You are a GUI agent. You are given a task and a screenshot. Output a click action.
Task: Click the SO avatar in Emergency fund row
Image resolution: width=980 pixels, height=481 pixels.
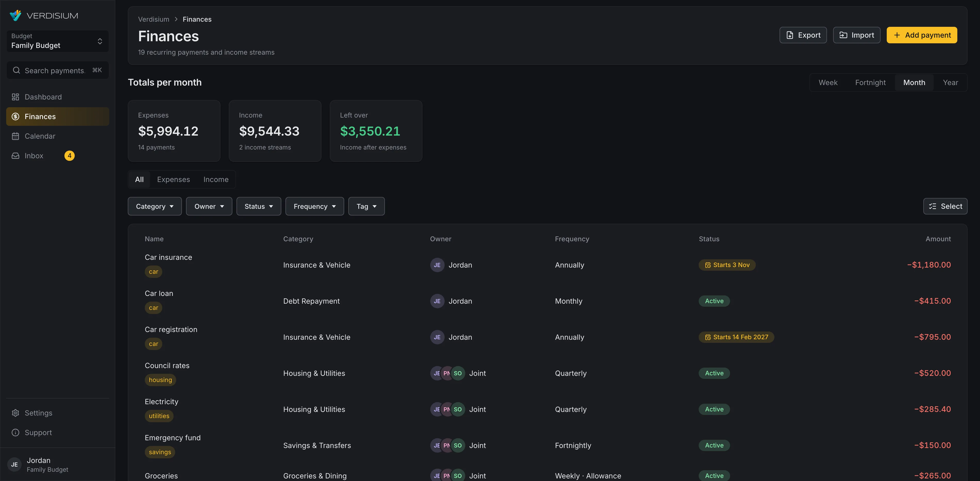point(458,446)
